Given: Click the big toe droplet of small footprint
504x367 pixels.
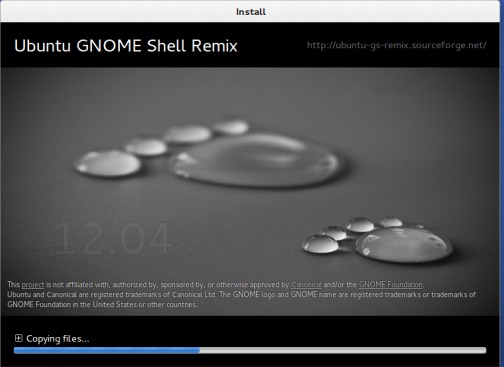Looking at the screenshot, I should [x=320, y=244].
